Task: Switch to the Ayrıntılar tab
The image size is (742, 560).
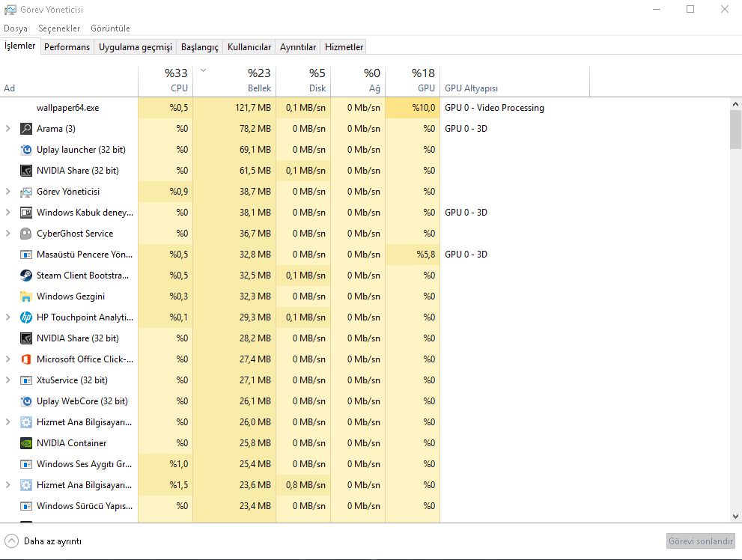Action: coord(298,47)
